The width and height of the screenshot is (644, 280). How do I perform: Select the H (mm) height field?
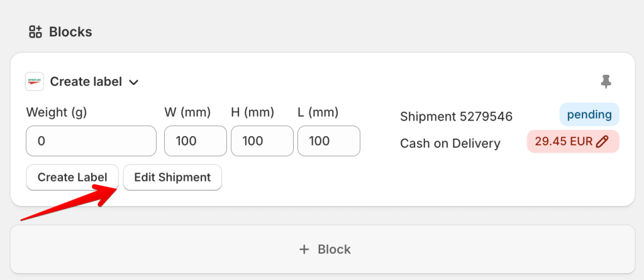[262, 141]
